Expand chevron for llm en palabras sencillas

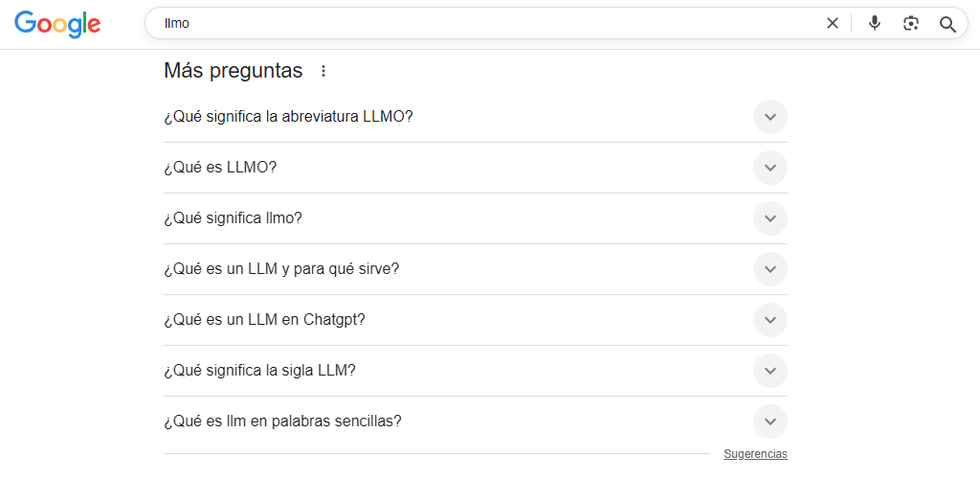point(769,422)
